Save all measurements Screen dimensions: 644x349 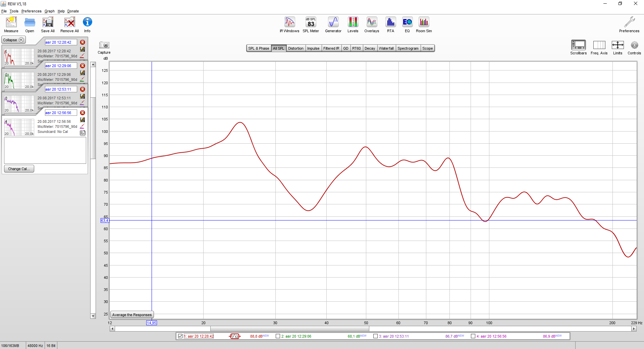coord(48,25)
